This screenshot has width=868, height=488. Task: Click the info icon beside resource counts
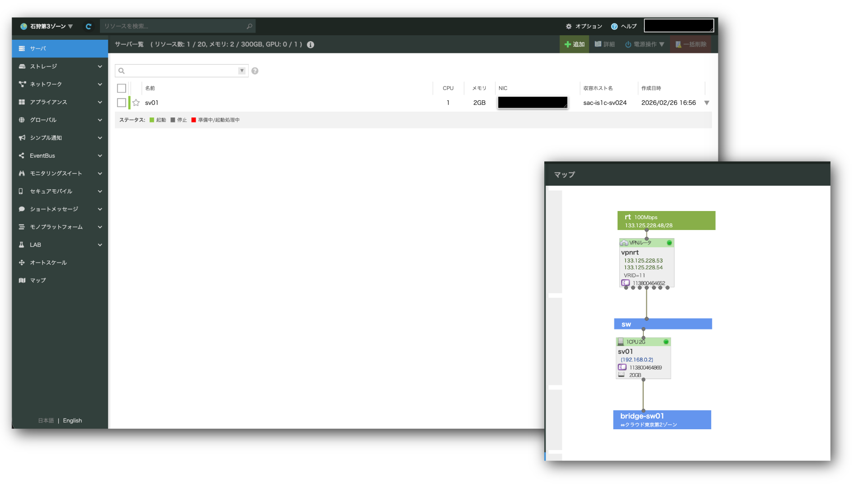tap(311, 44)
